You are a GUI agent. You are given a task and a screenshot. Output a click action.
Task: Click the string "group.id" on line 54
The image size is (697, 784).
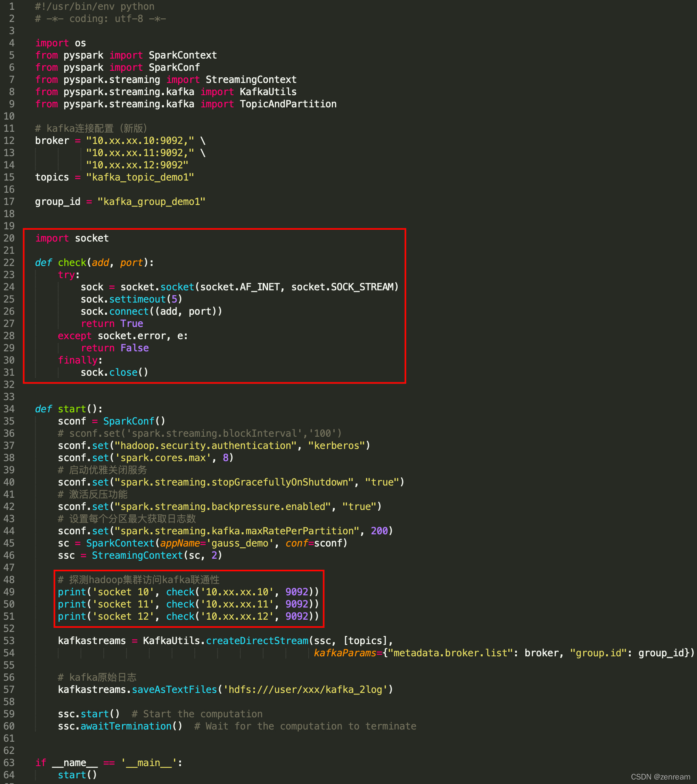click(598, 653)
